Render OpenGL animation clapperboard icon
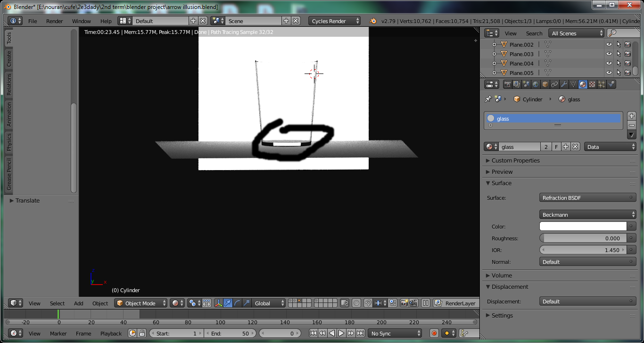Viewport: 644px width, 343px height. pos(413,303)
